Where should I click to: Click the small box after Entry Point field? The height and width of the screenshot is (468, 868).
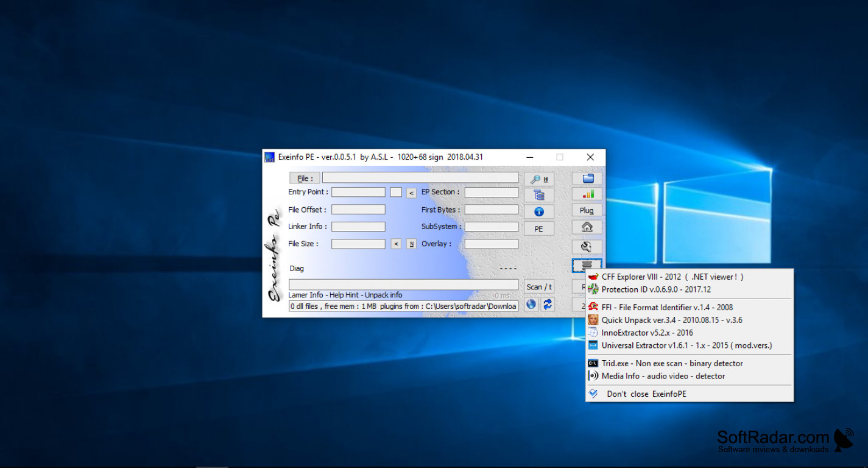point(396,192)
